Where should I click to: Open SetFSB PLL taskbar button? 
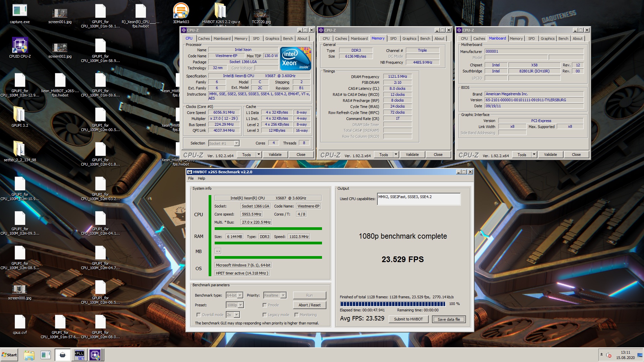[79, 355]
